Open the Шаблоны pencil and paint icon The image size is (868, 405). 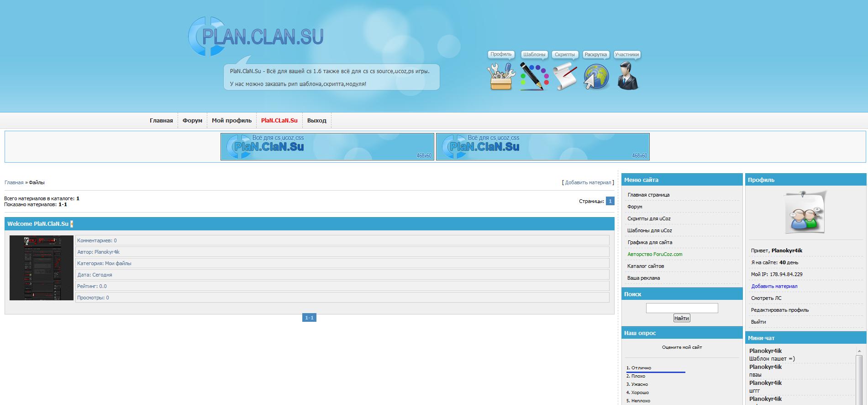pos(534,76)
